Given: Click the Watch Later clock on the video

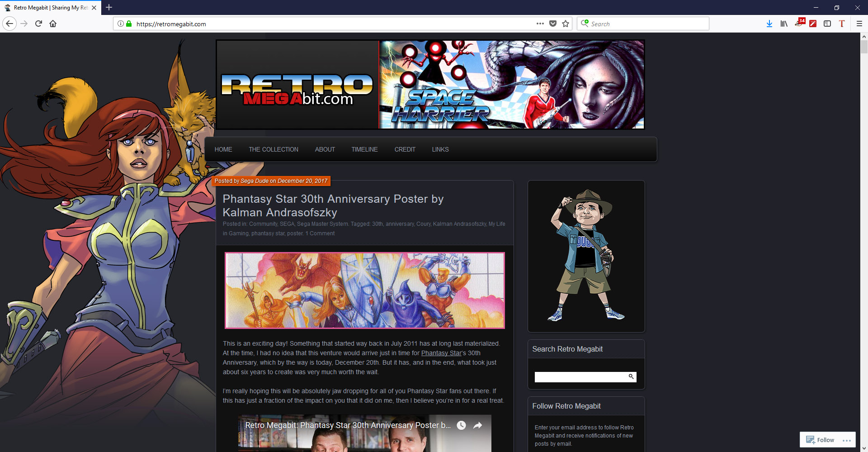Looking at the screenshot, I should click(x=461, y=425).
